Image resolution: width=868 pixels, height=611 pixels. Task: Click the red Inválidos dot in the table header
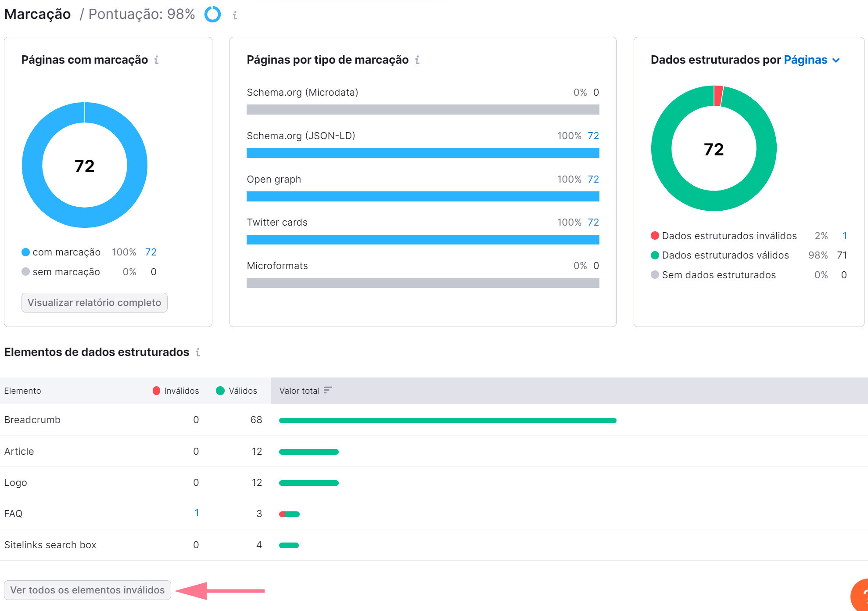click(x=156, y=390)
